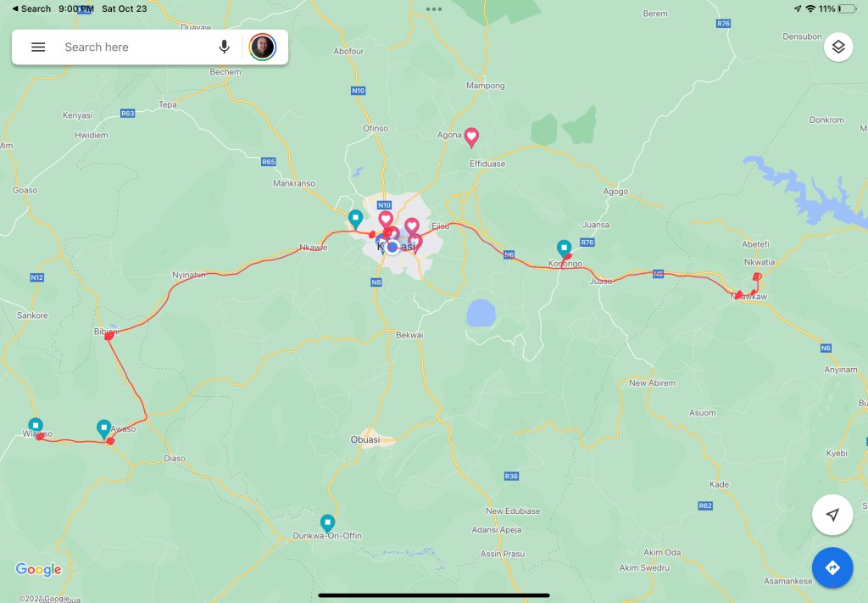Viewport: 868px width, 603px height.
Task: Tap the microphone voice search icon
Action: 224,47
